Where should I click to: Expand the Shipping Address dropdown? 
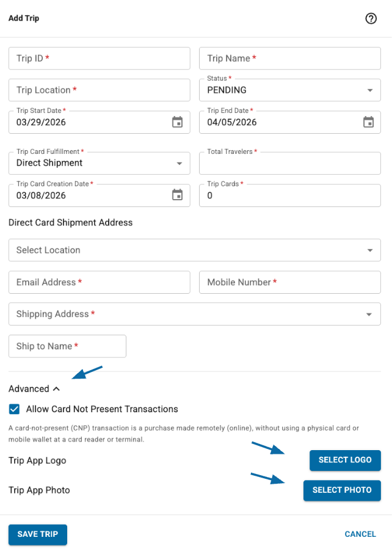(x=195, y=314)
